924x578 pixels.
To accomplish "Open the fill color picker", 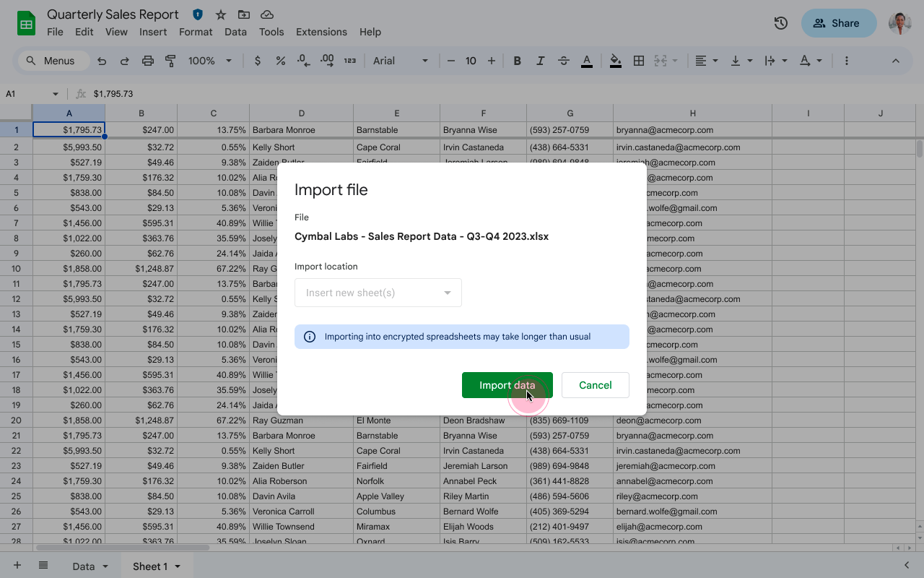I will pos(615,61).
